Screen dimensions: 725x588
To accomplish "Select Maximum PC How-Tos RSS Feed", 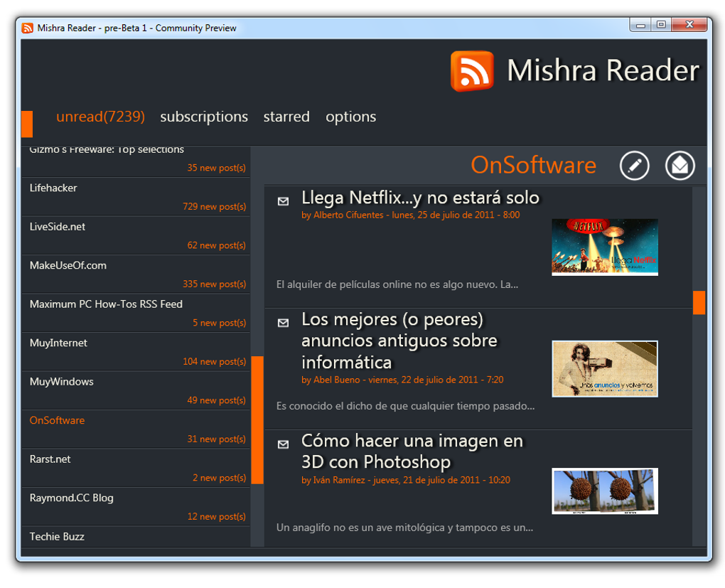I will (136, 314).
